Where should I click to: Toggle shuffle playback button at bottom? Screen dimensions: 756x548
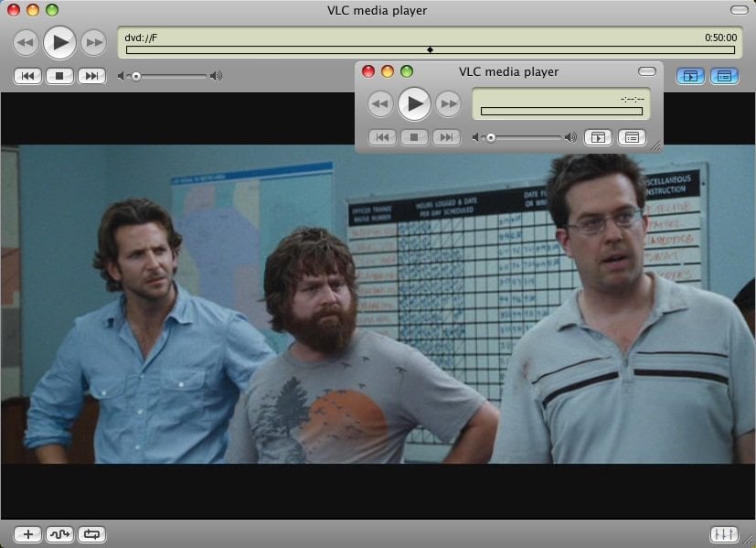[x=59, y=534]
